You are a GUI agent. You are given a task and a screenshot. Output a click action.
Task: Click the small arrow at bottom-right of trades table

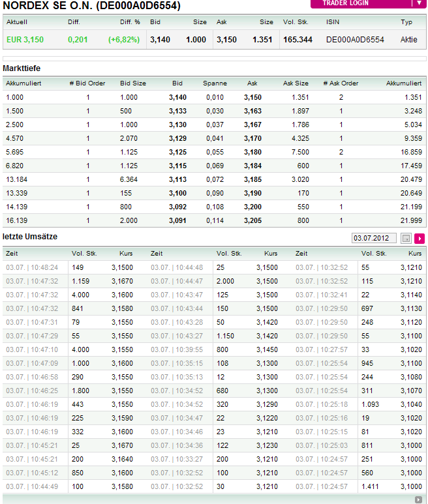[x=418, y=499]
